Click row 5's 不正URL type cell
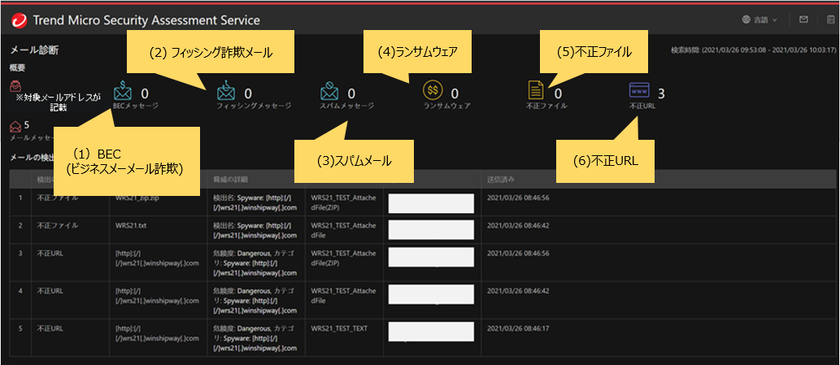Viewport: 840px width, 365px height. tap(50, 328)
